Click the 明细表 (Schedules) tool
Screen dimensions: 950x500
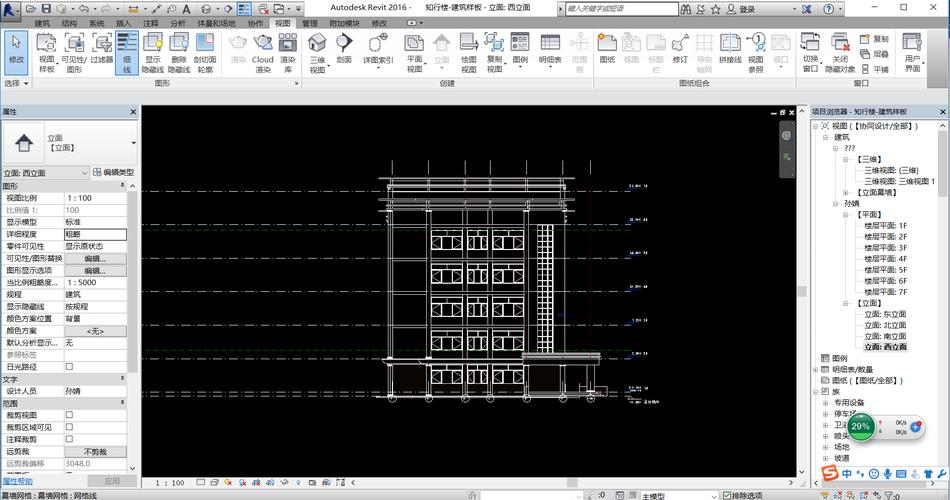pos(550,48)
